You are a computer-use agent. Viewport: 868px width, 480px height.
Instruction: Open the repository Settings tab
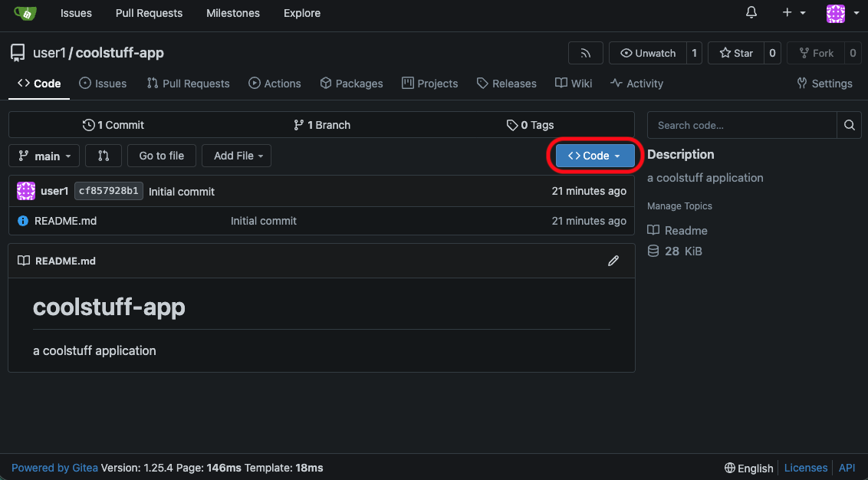coord(824,84)
